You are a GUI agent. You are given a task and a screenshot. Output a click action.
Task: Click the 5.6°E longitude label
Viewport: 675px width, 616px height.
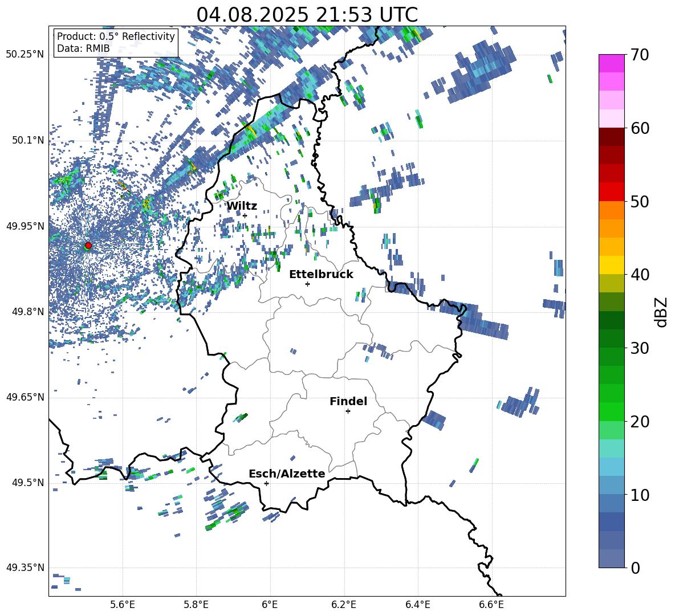[123, 605]
